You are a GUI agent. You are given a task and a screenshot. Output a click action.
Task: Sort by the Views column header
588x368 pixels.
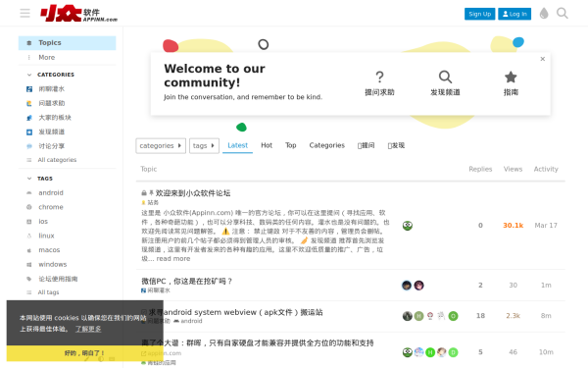coord(513,169)
